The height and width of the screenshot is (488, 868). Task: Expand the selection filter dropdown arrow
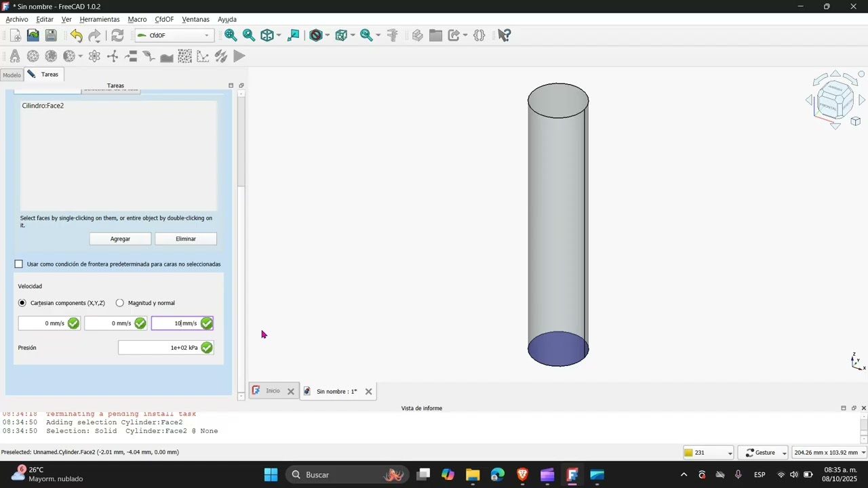click(353, 35)
